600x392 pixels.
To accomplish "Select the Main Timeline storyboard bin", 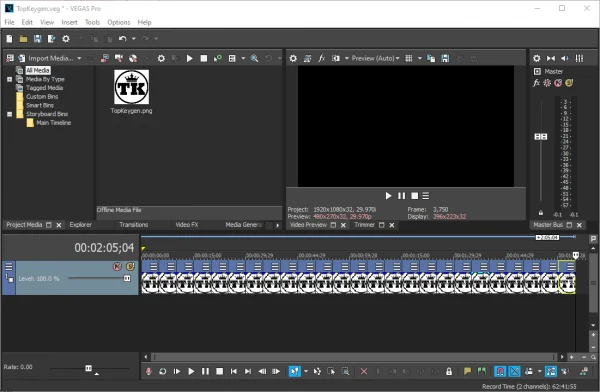I will (x=54, y=122).
